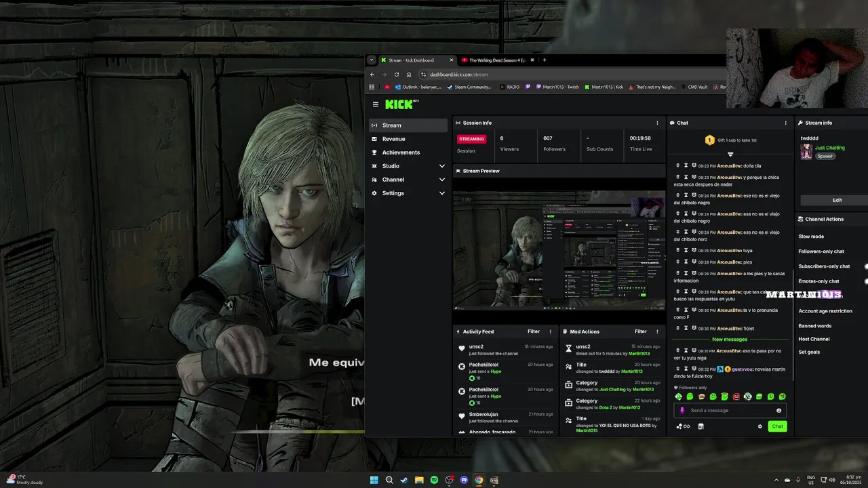Toggle Emotes-only chat switch
868x488 pixels.
click(x=866, y=281)
